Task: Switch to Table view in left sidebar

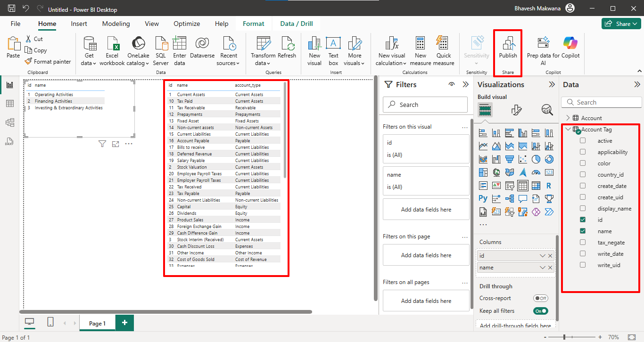Action: coord(9,104)
